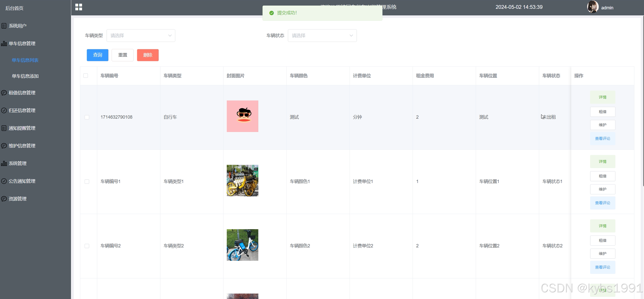
Task: Toggle the select-all checkbox in table header
Action: pyautogui.click(x=85, y=76)
